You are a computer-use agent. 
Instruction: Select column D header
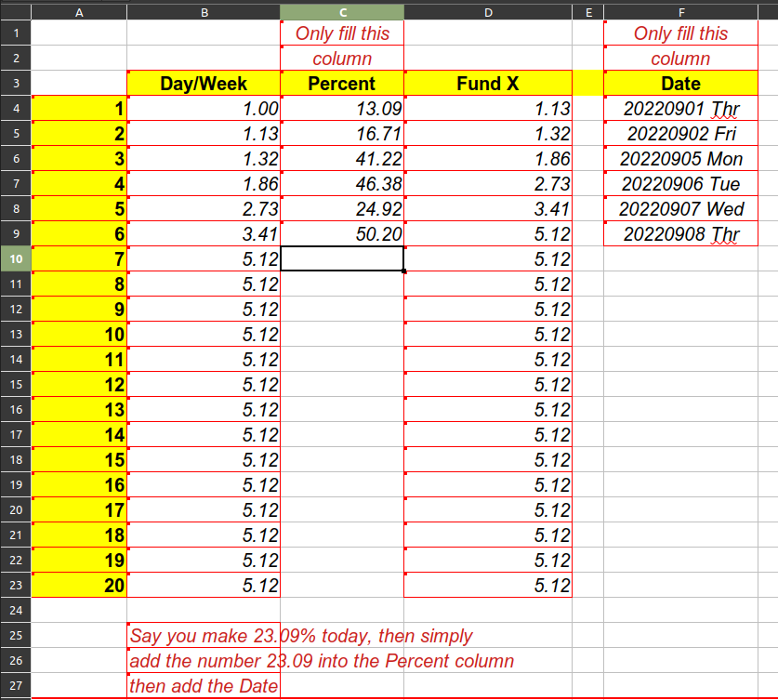(488, 12)
